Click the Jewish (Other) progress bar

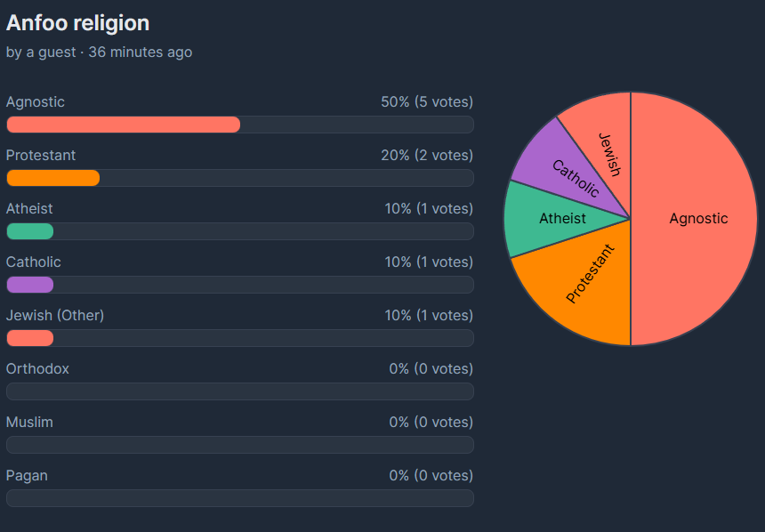(239, 338)
